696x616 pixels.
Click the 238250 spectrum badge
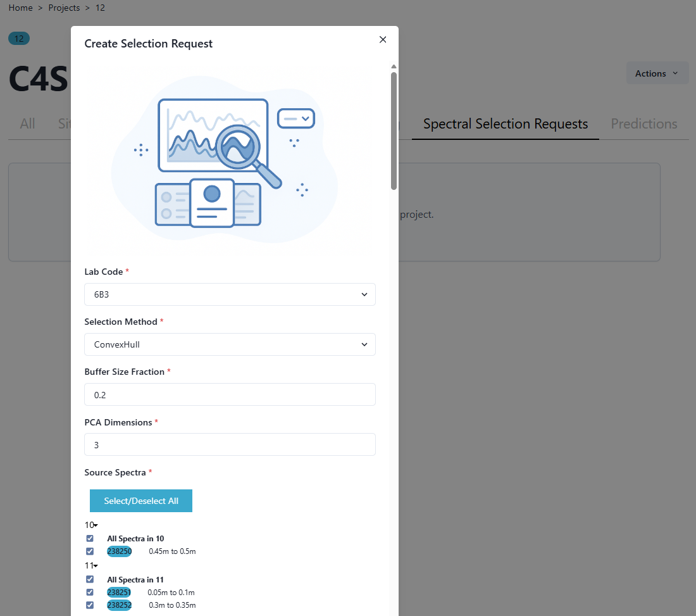coord(120,551)
